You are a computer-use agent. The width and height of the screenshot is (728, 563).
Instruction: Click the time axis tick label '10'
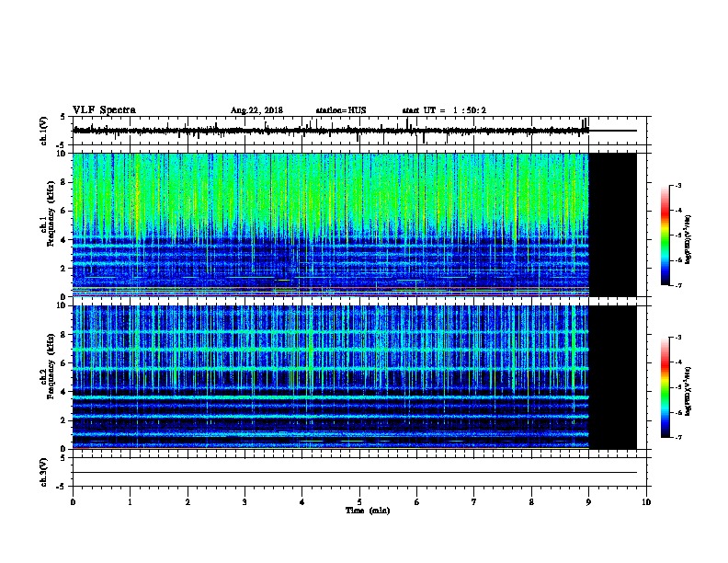(x=646, y=502)
